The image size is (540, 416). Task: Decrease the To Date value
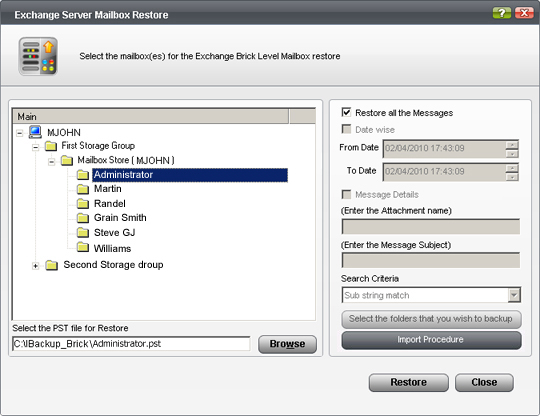tap(512, 177)
